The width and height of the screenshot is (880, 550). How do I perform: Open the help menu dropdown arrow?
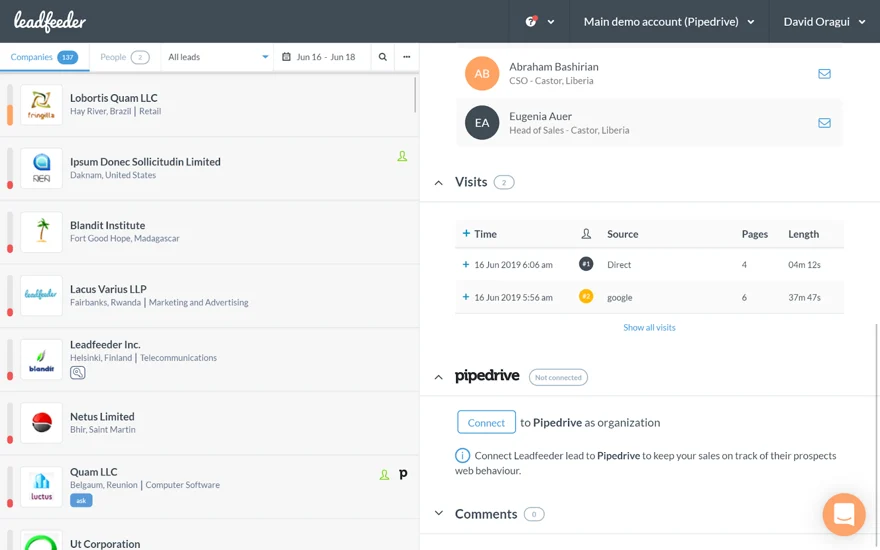click(x=551, y=22)
